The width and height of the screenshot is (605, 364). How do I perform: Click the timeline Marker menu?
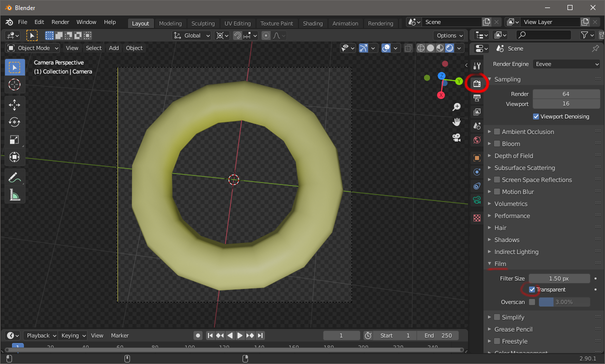pyautogui.click(x=120, y=335)
